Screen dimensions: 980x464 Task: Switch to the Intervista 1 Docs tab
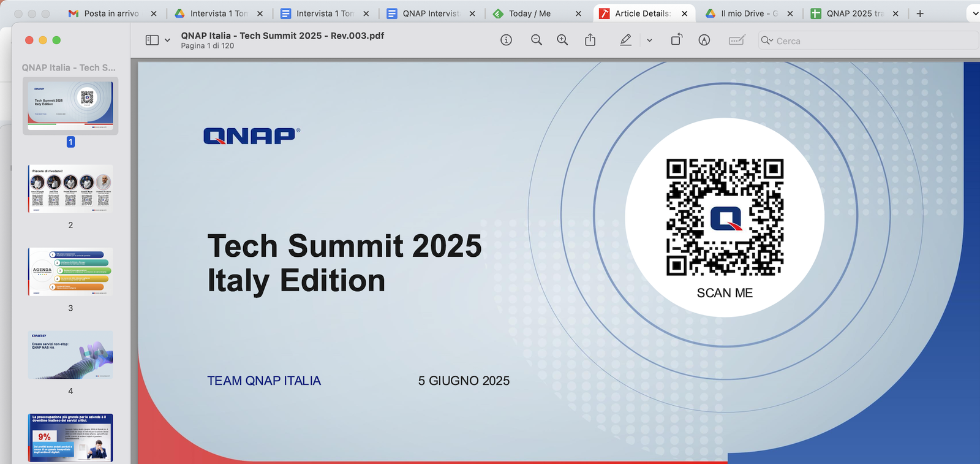click(325, 13)
